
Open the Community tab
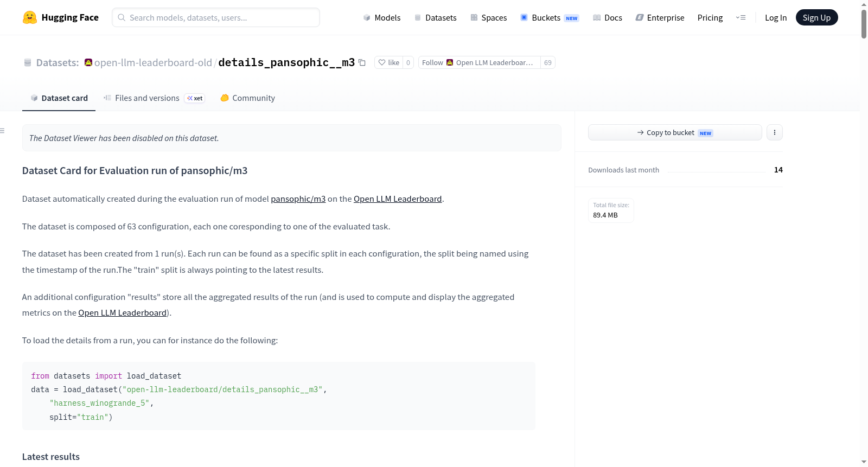click(x=248, y=98)
